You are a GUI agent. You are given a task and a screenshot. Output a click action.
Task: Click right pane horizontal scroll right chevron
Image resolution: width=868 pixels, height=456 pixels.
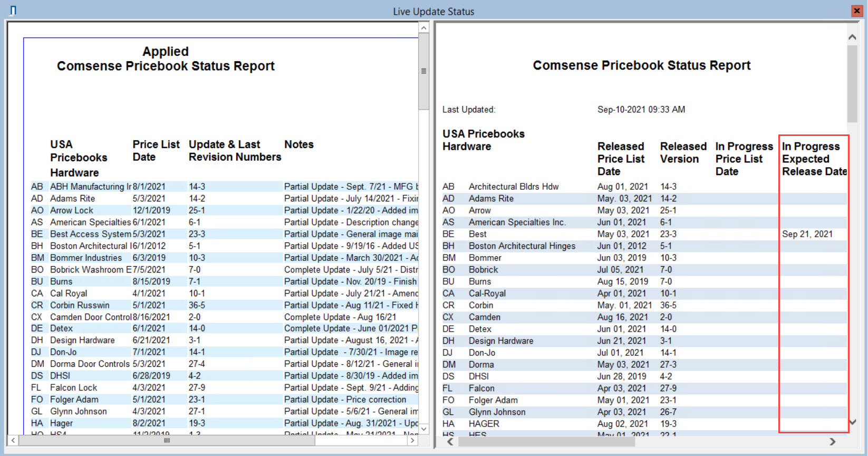pos(833,442)
